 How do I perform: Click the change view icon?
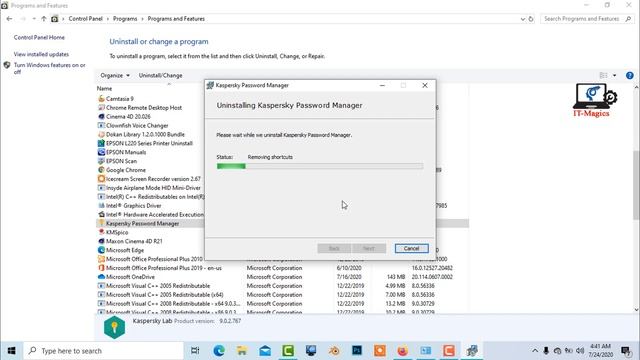[603, 76]
